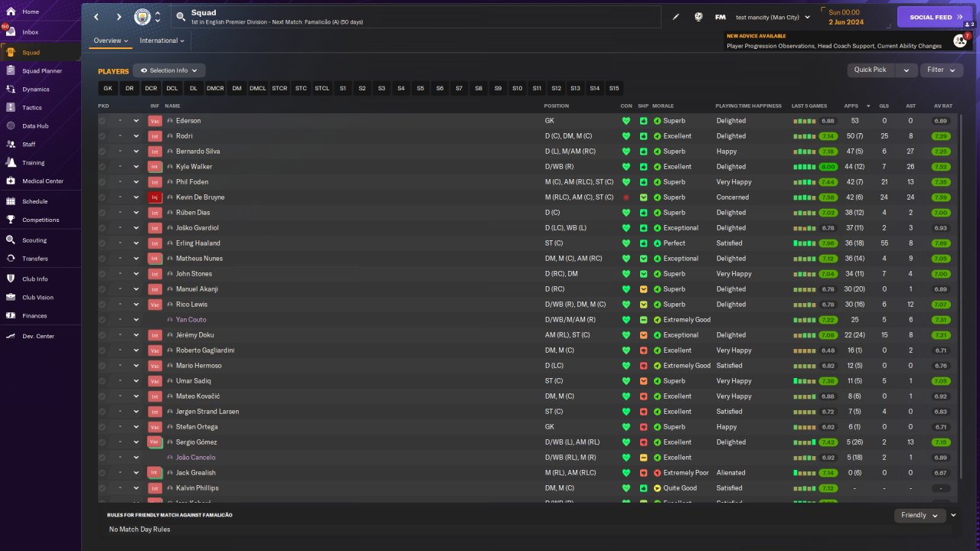Click the pencil edit icon in top bar
The image size is (980, 551).
pos(676,17)
